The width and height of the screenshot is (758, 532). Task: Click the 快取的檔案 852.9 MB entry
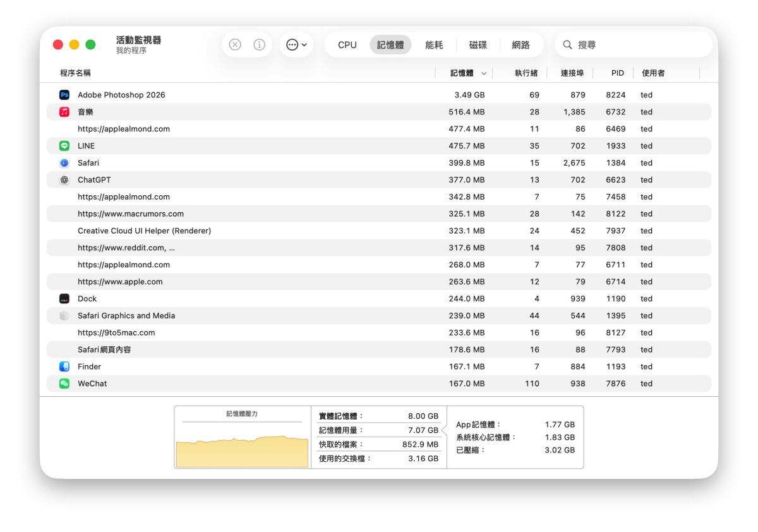[x=378, y=444]
